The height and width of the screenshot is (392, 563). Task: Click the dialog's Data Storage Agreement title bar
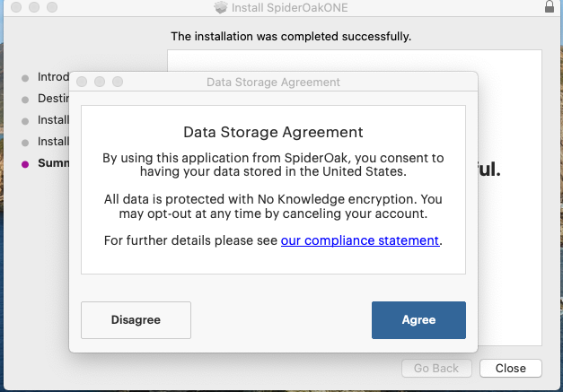pos(273,82)
